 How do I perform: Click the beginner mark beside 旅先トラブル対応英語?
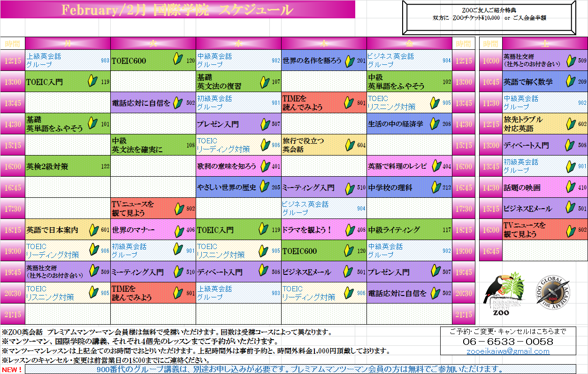click(571, 124)
